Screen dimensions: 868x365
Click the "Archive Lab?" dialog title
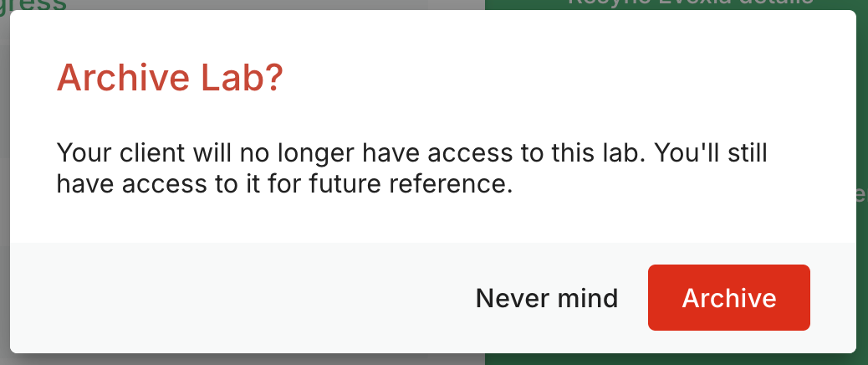tap(170, 80)
